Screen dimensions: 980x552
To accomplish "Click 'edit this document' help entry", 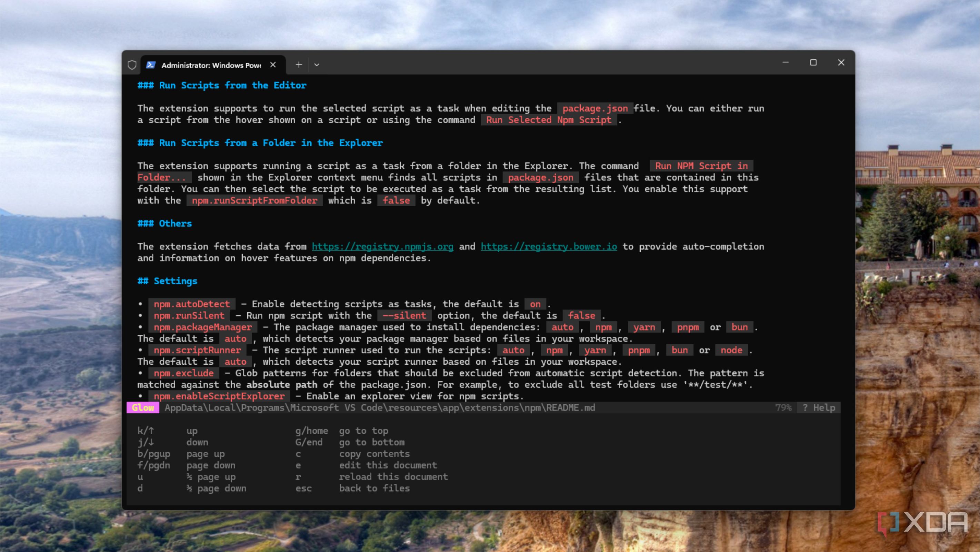I will (388, 465).
